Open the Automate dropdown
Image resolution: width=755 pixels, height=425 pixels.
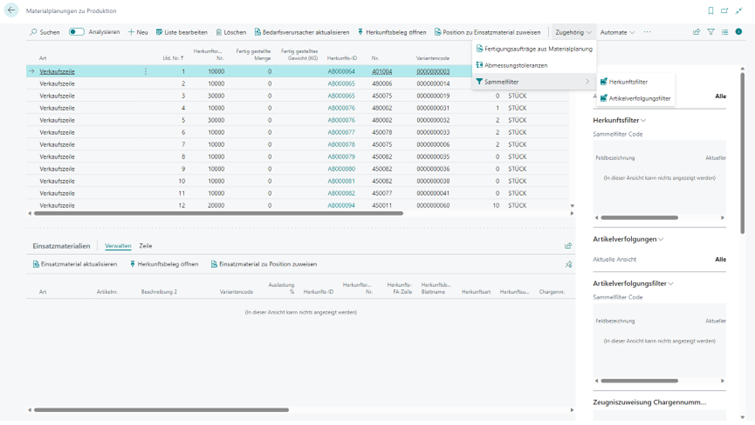[x=617, y=32]
